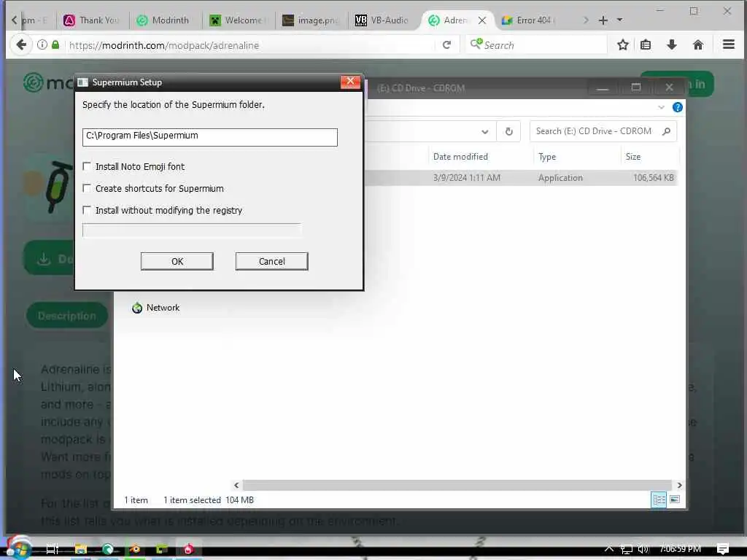
Task: Open taskbar clock showing 7:06:59 PM
Action: [681, 549]
